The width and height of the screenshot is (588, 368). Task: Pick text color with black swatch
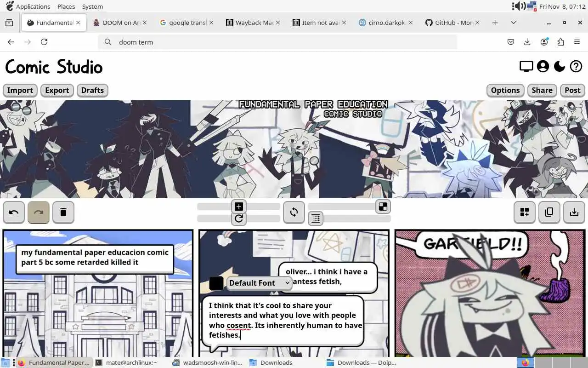coord(216,283)
